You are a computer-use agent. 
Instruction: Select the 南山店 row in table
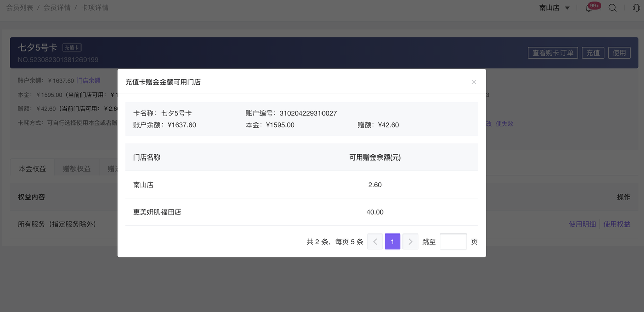coord(301,185)
